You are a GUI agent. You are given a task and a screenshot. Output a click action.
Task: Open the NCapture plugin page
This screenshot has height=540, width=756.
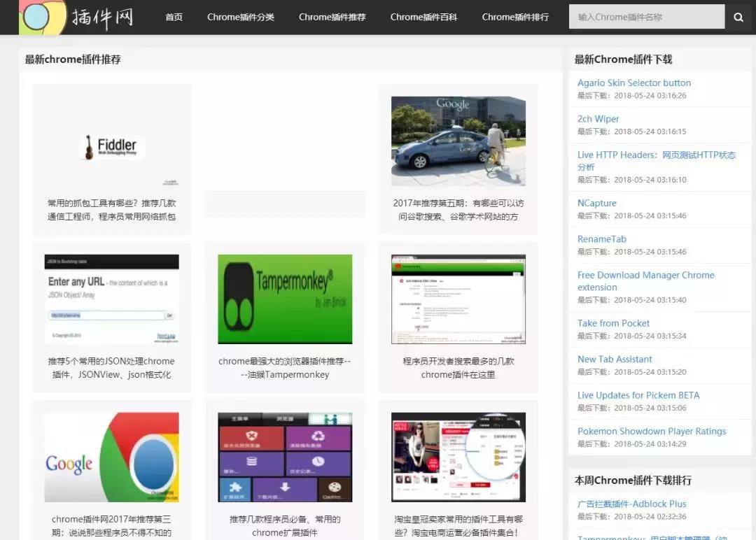coord(596,203)
